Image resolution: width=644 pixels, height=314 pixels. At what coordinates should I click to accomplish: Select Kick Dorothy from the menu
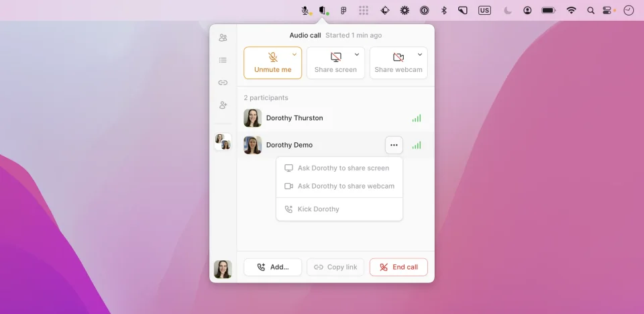pos(339,209)
